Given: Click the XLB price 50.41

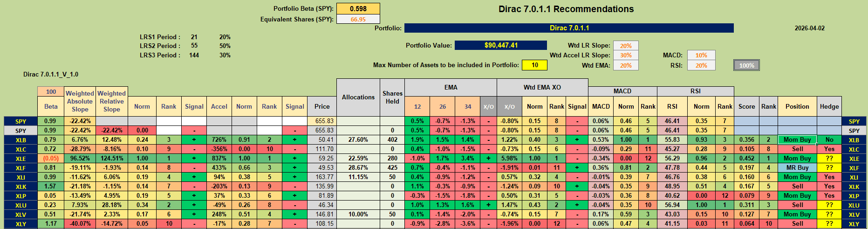Looking at the screenshot, I should 322,139.
